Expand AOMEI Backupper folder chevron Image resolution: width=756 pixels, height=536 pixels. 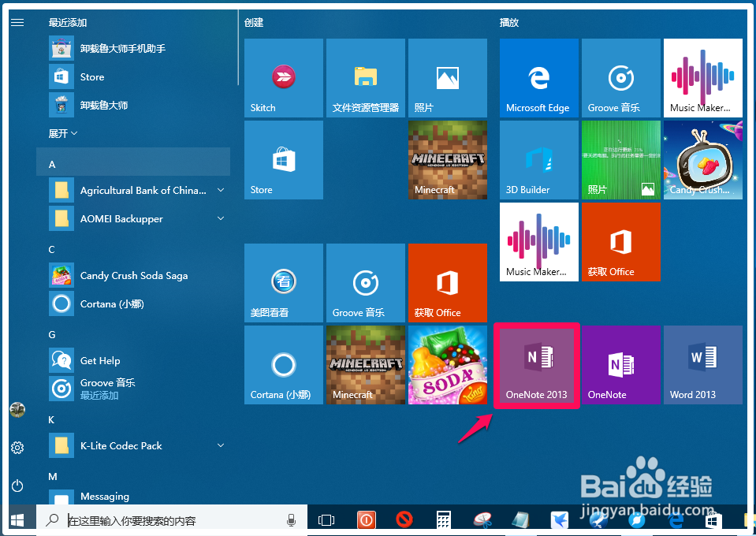click(221, 218)
